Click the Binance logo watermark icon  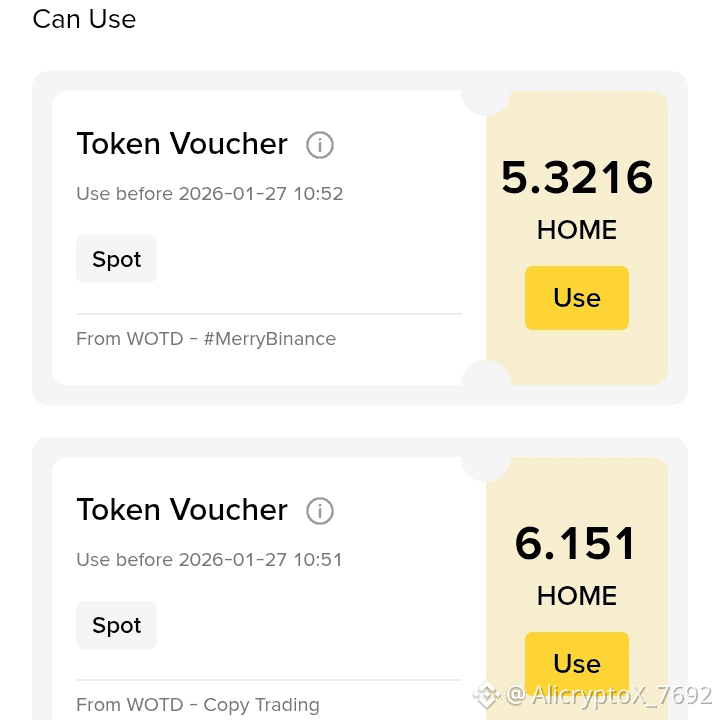[x=486, y=694]
